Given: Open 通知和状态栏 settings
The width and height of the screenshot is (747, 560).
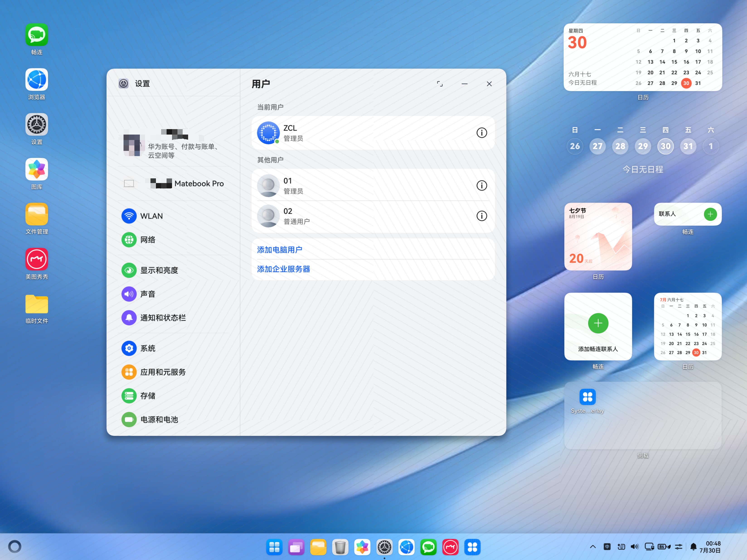Looking at the screenshot, I should tap(174, 318).
